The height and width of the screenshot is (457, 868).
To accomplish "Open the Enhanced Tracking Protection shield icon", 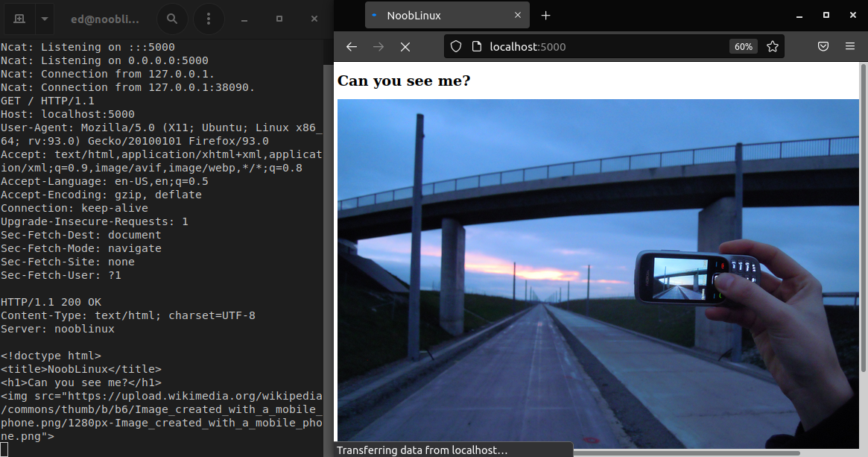I will [455, 46].
